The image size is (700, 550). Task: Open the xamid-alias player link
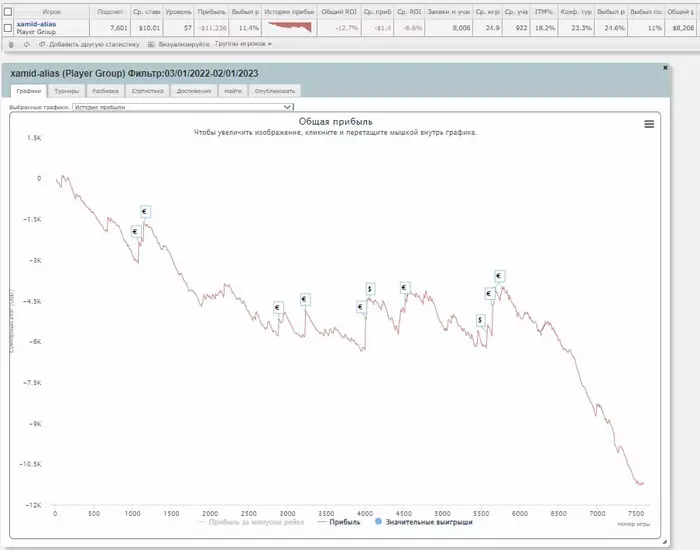coord(36,24)
